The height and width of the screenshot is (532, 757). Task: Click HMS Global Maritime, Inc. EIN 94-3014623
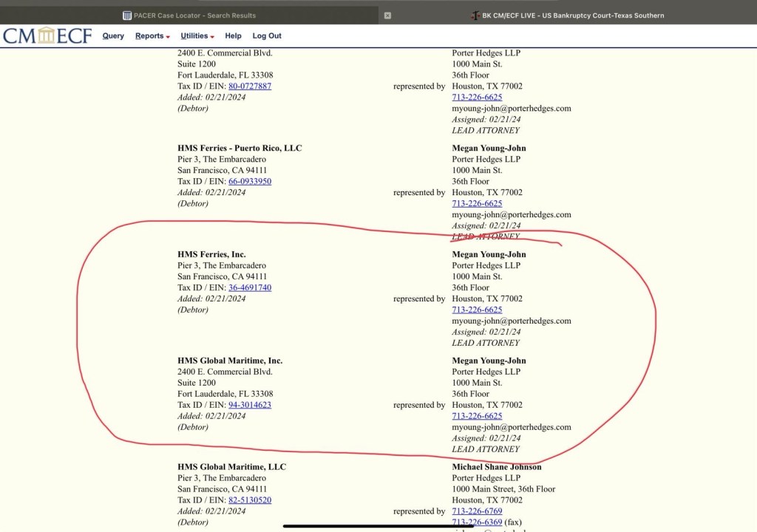[250, 405]
